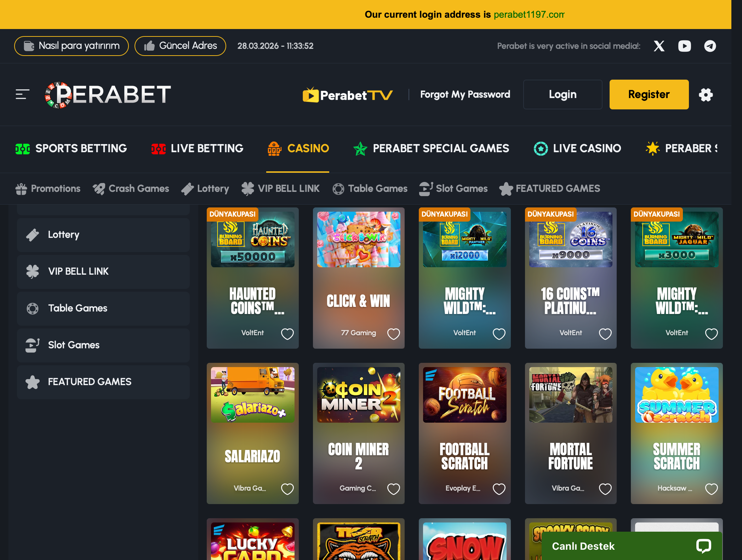Open Table Games in top category bar
The image size is (742, 560).
coord(370,189)
